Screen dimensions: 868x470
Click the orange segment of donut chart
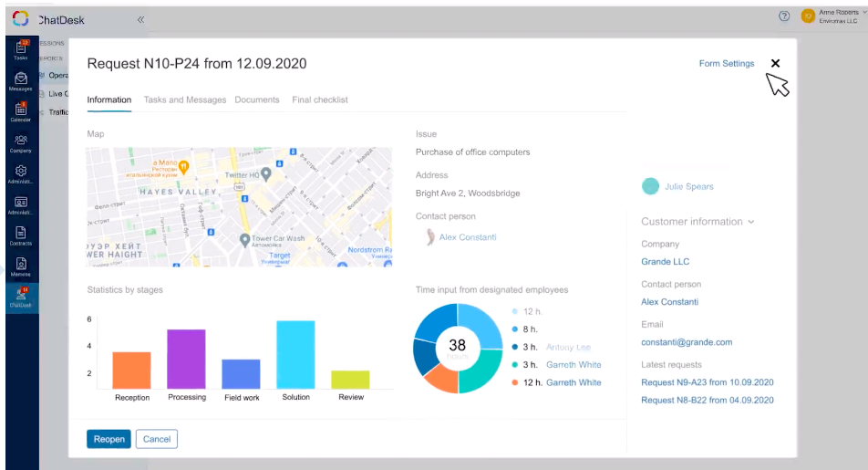[x=443, y=380]
